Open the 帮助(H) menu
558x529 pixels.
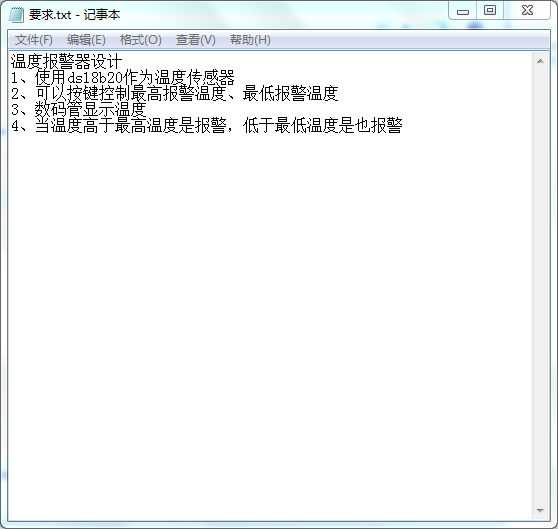pos(250,40)
